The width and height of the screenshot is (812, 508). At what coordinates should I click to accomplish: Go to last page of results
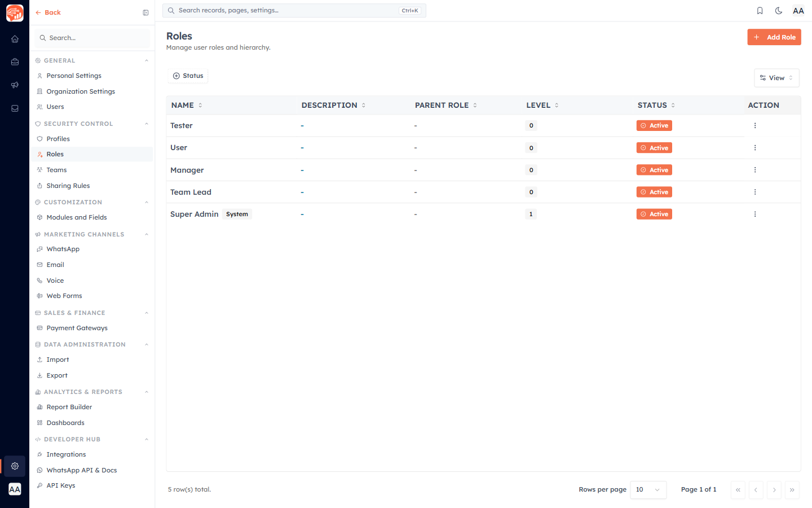click(x=792, y=490)
